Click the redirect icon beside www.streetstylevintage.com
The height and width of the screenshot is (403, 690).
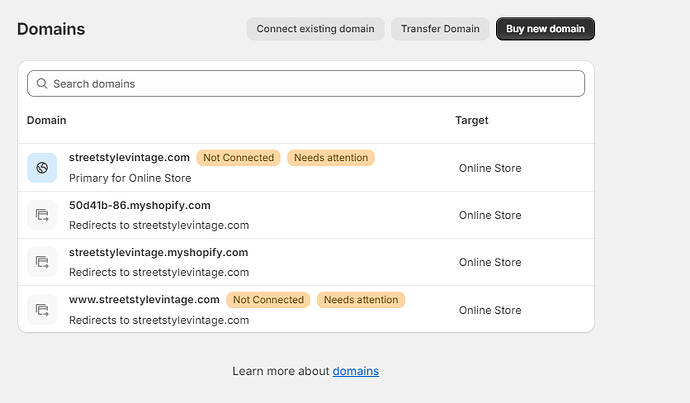point(42,309)
